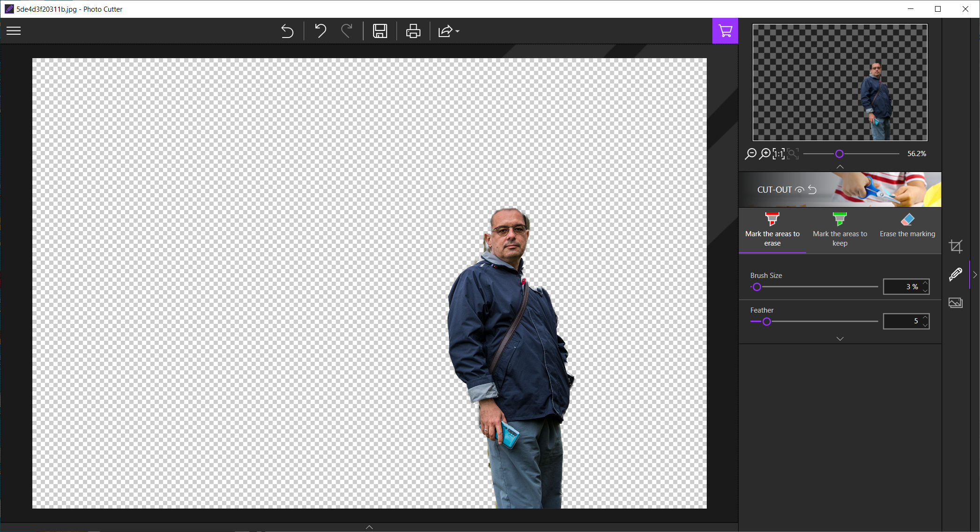Switch to Erase the marking tool
The height and width of the screenshot is (532, 980).
pos(907,226)
